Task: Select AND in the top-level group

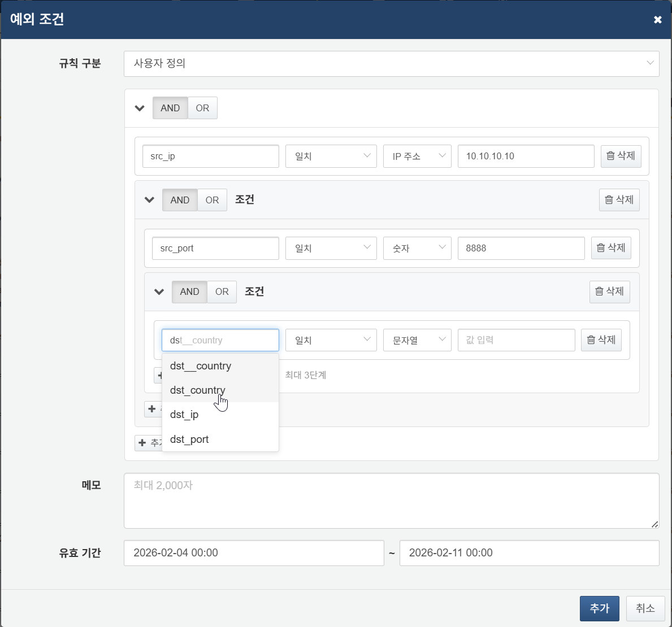Action: (170, 108)
